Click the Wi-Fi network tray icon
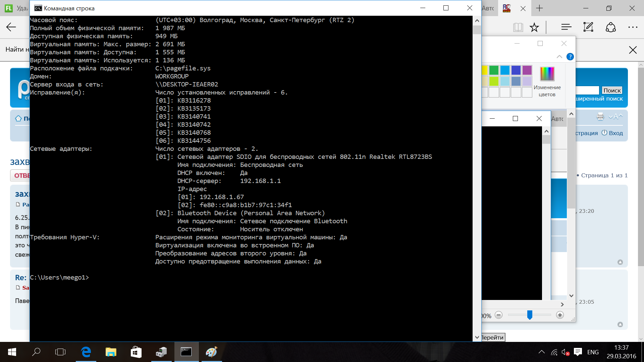 click(554, 352)
